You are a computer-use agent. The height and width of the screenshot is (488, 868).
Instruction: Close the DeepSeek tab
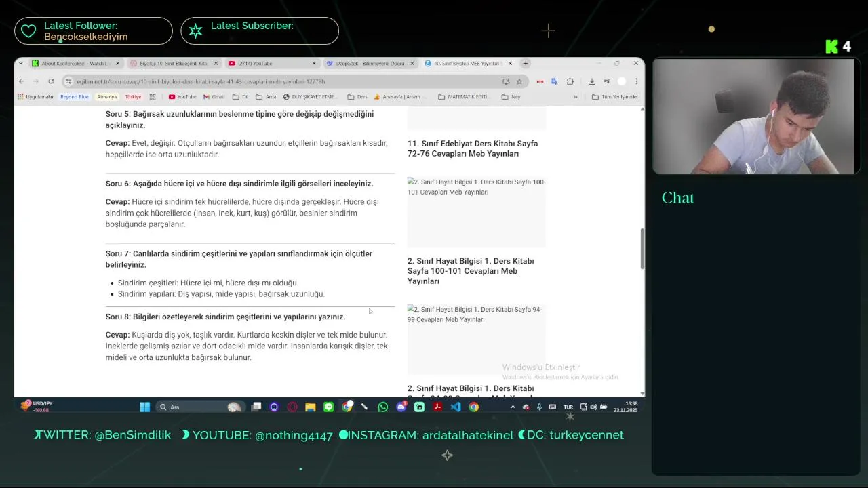[412, 64]
